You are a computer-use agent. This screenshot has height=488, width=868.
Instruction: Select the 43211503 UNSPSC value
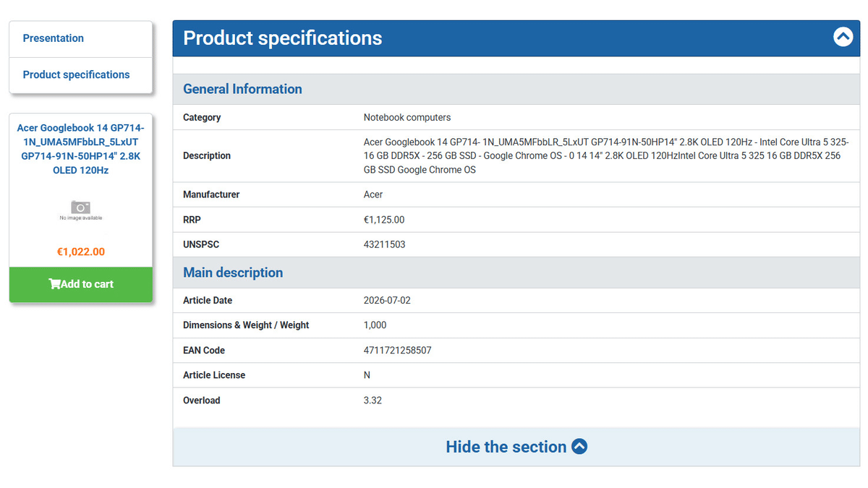point(385,244)
